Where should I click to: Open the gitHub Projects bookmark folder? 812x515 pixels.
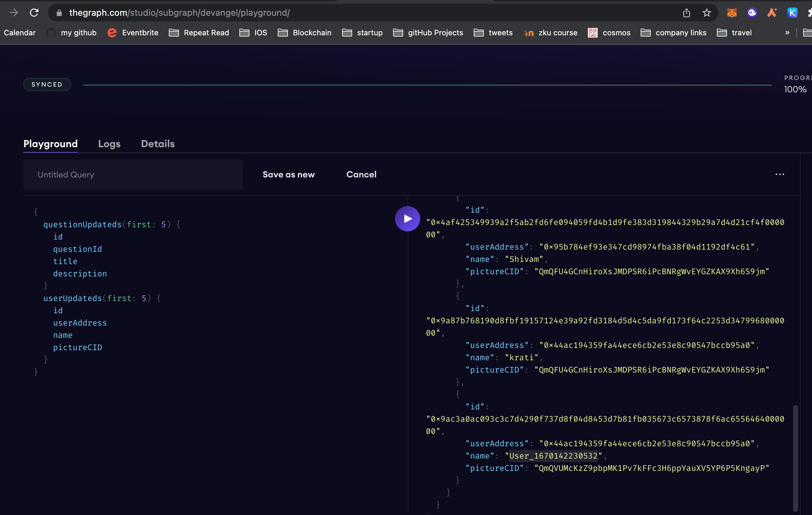click(428, 33)
